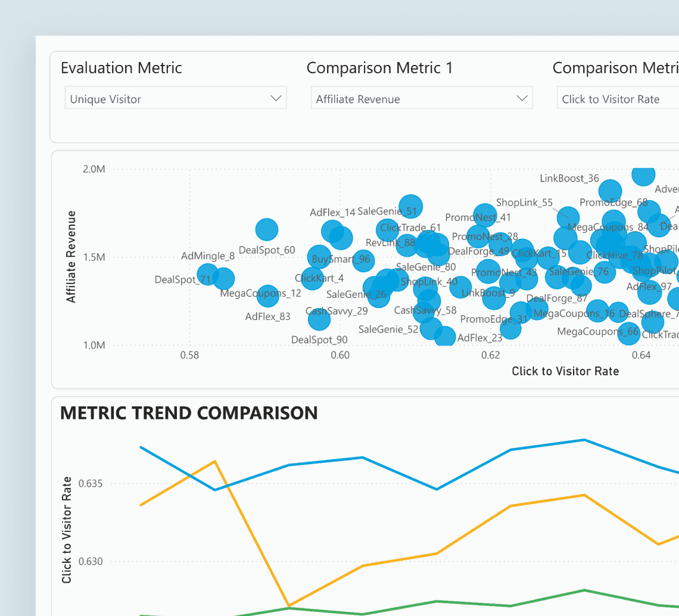The image size is (679, 616).
Task: Select the MegaCoupons_66 data label
Action: point(597,331)
